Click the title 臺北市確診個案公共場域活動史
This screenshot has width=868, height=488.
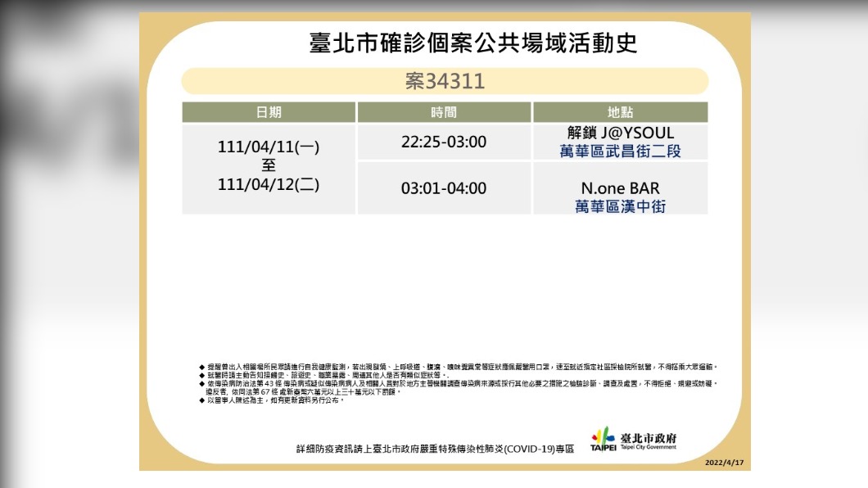tap(472, 43)
